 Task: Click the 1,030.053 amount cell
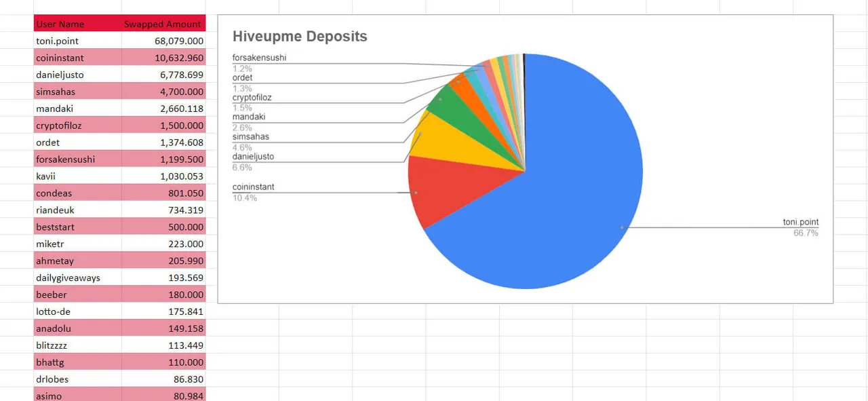pyautogui.click(x=163, y=176)
